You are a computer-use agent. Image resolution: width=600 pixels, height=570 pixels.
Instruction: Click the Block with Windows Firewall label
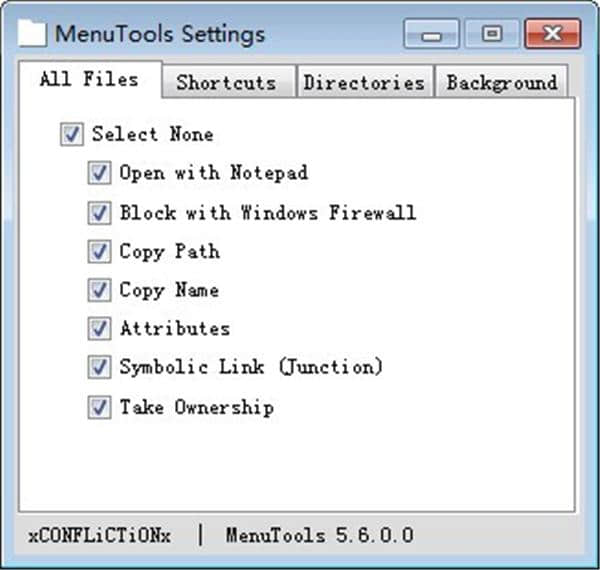tap(267, 213)
